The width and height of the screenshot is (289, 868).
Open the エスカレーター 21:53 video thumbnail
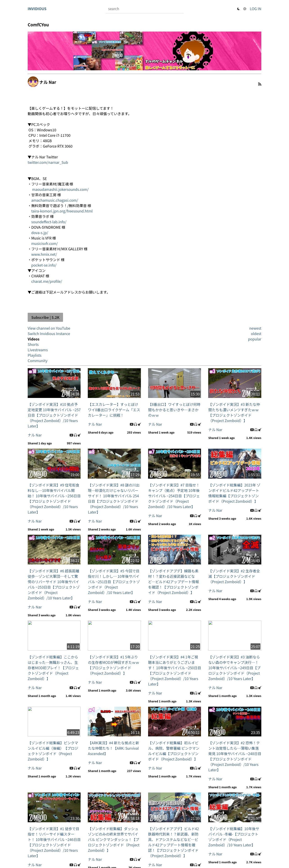[x=114, y=383]
